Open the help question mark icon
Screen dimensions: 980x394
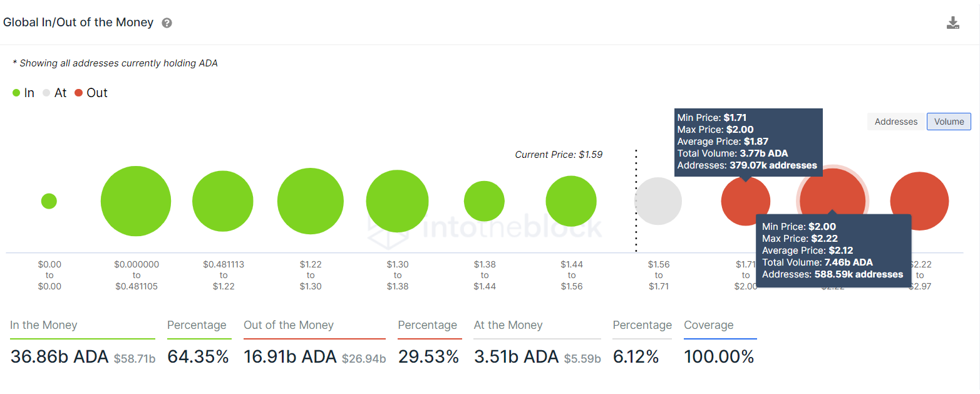pos(167,23)
